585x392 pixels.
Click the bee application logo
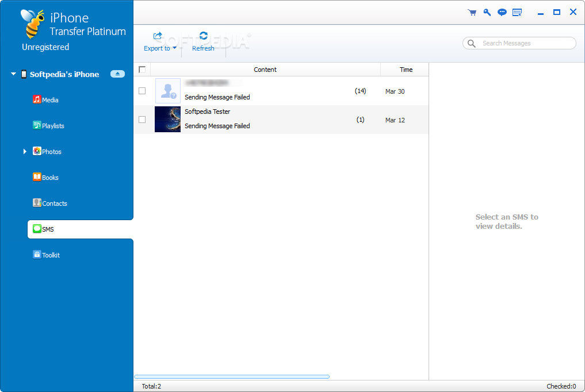click(x=32, y=24)
